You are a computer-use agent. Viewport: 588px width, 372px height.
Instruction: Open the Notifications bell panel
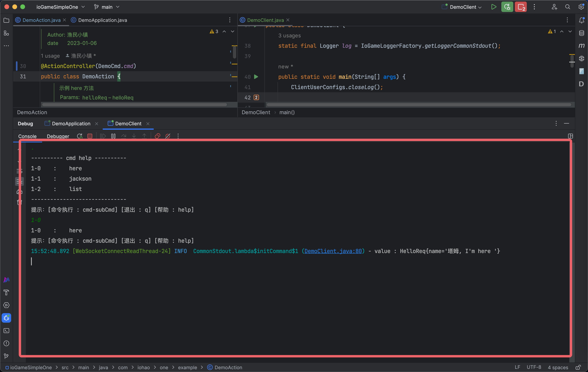[x=582, y=20]
